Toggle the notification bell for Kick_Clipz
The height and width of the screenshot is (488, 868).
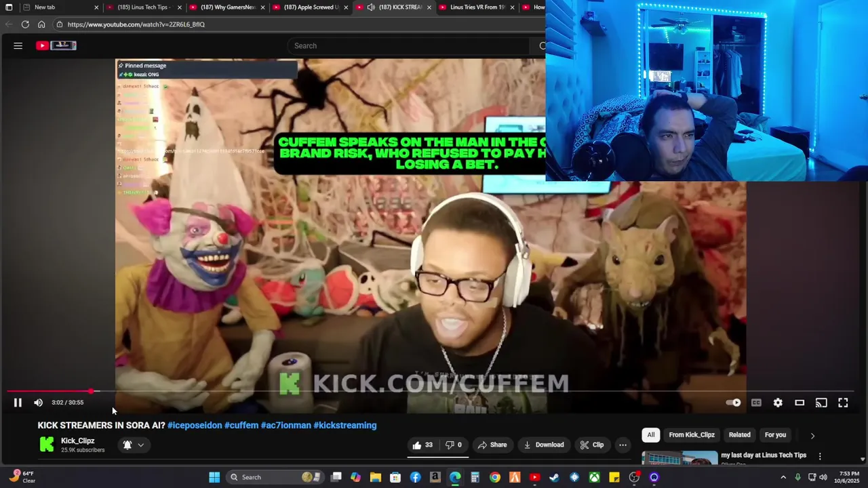[127, 445]
